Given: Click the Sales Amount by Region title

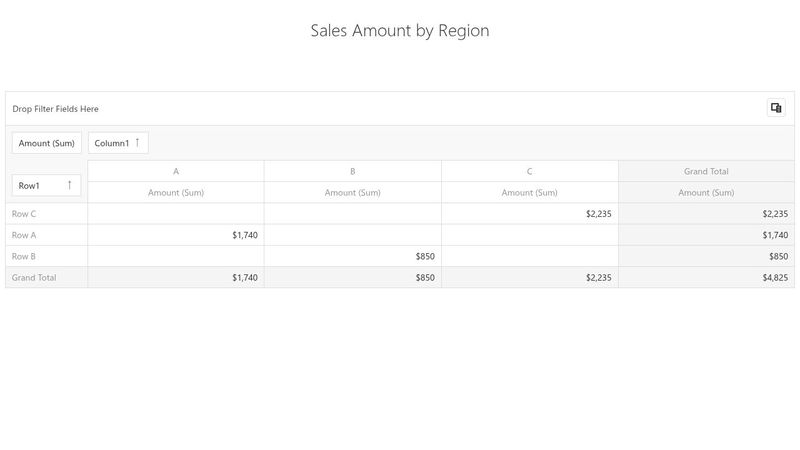Looking at the screenshot, I should click(400, 30).
